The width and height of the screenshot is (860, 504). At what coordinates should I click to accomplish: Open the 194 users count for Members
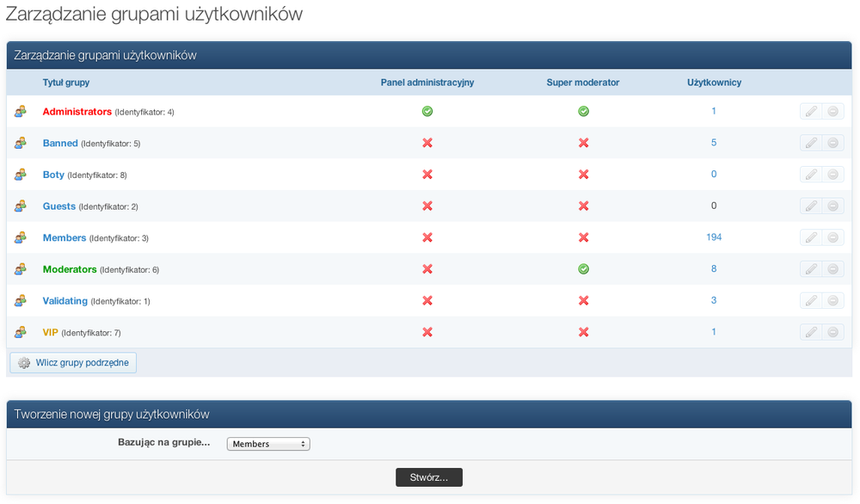tap(714, 237)
